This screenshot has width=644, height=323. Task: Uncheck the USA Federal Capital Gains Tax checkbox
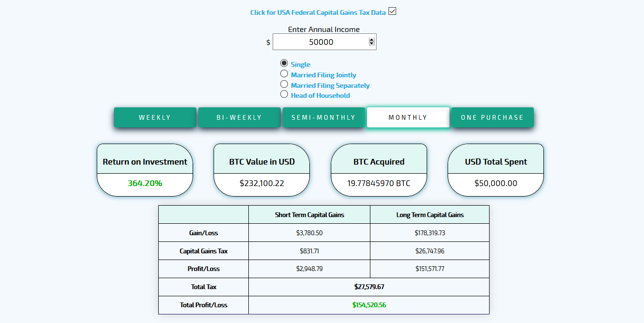pos(392,11)
